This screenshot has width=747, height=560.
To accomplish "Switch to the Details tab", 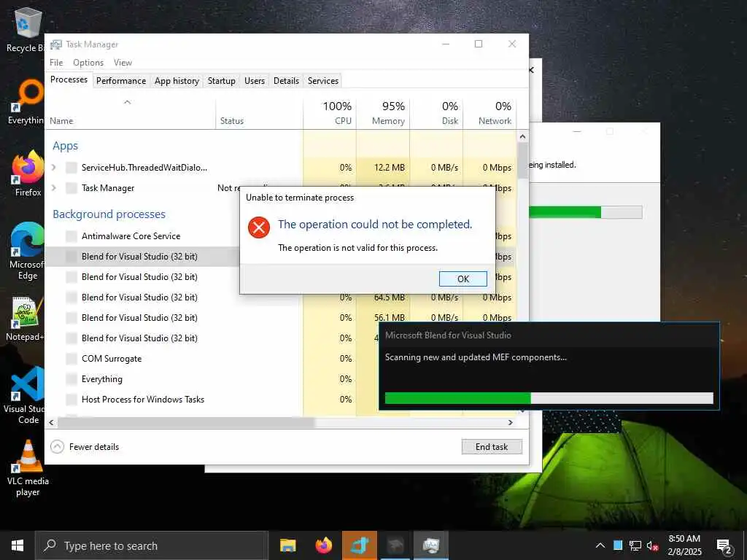I will pyautogui.click(x=286, y=81).
